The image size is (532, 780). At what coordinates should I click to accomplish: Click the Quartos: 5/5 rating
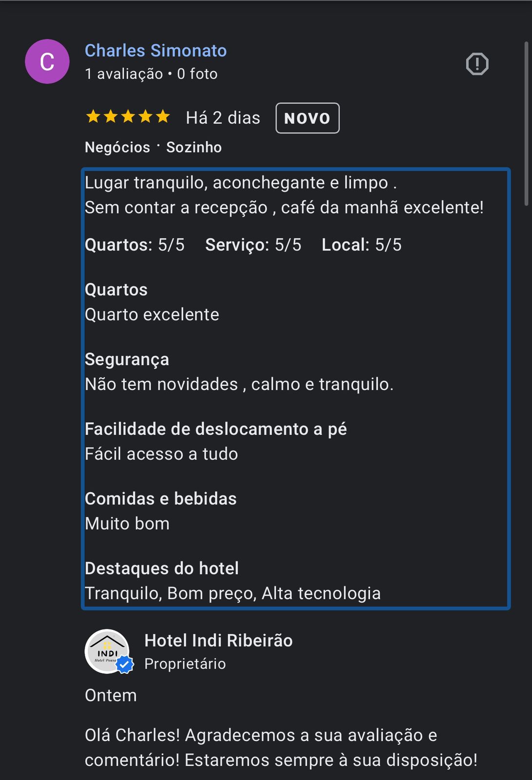134,245
